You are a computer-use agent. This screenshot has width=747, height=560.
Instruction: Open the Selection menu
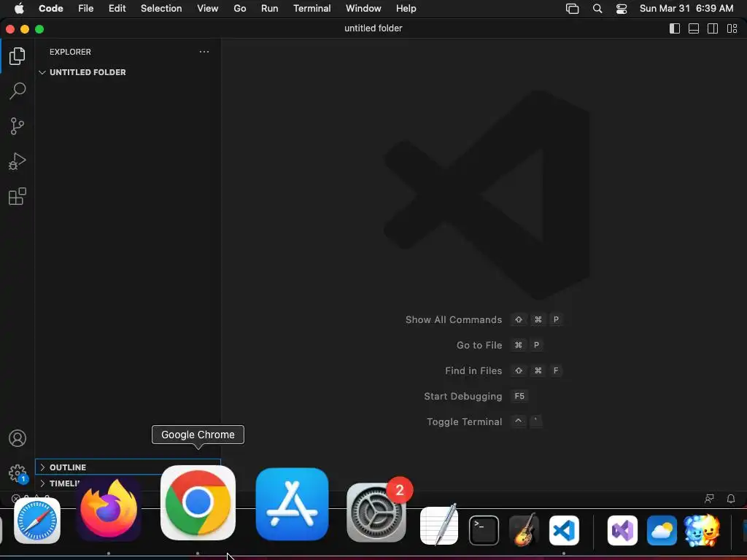coord(161,9)
